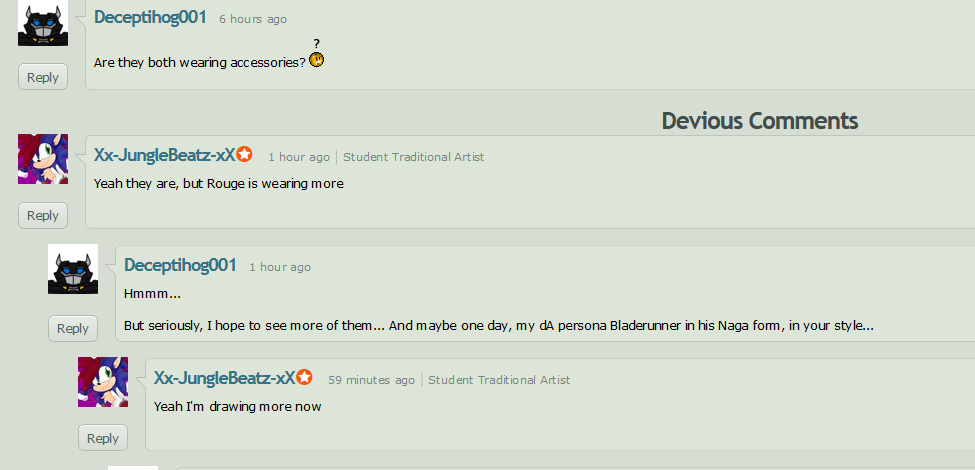Open Deceptihog001 profile from top comment username
Viewport: 975px width, 470px height.
coord(150,17)
